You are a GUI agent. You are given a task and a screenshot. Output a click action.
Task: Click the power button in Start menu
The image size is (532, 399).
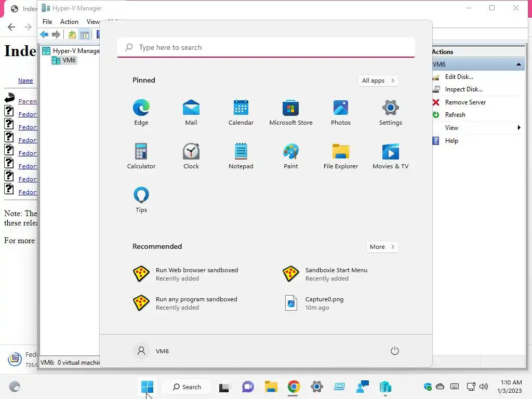tap(395, 351)
